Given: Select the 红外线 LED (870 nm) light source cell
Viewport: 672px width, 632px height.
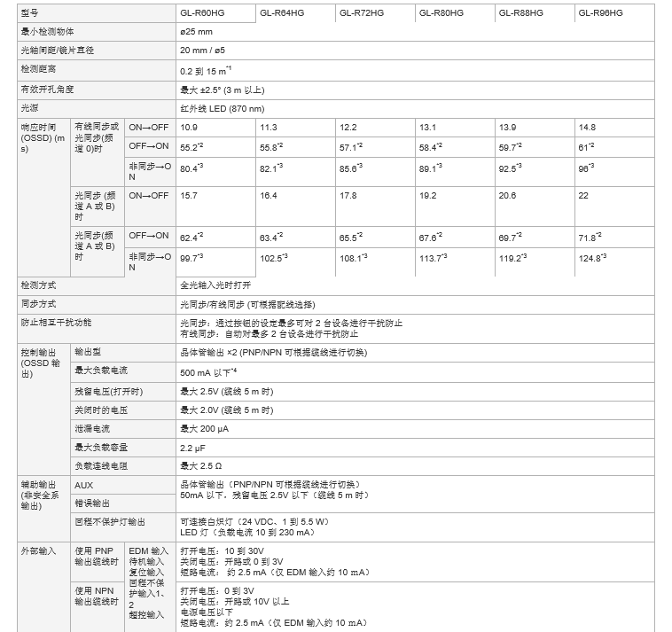Looking at the screenshot, I should point(222,108).
